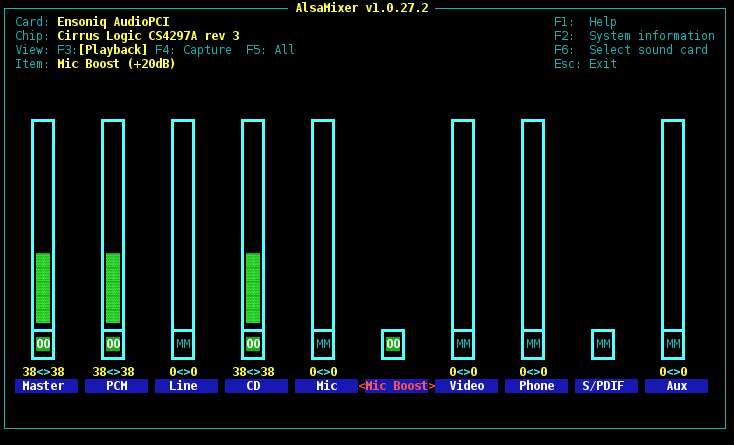Adjust the PCM volume bar
The image size is (734, 445).
click(113, 225)
